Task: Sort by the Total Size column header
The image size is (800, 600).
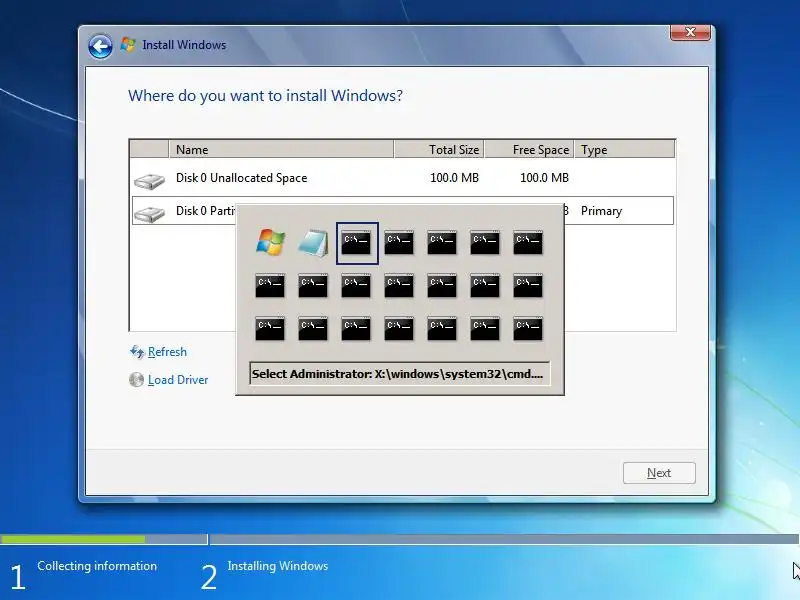Action: pos(439,149)
